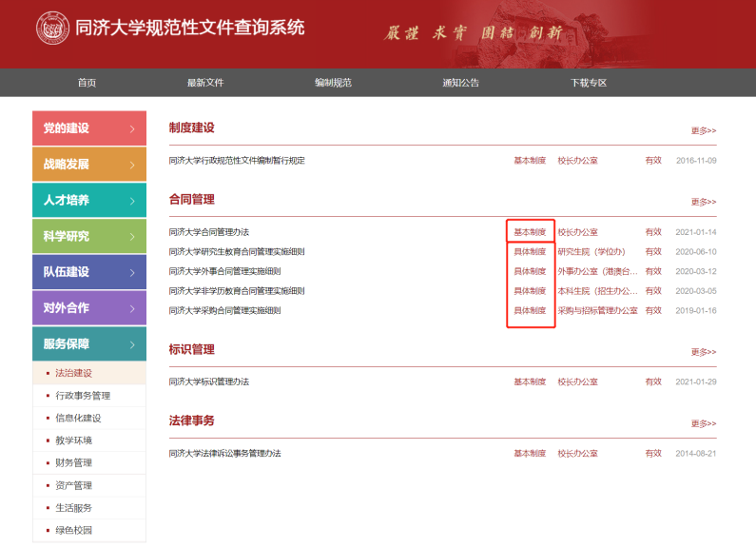Click date 2021-01-14 in contract list

pyautogui.click(x=696, y=232)
